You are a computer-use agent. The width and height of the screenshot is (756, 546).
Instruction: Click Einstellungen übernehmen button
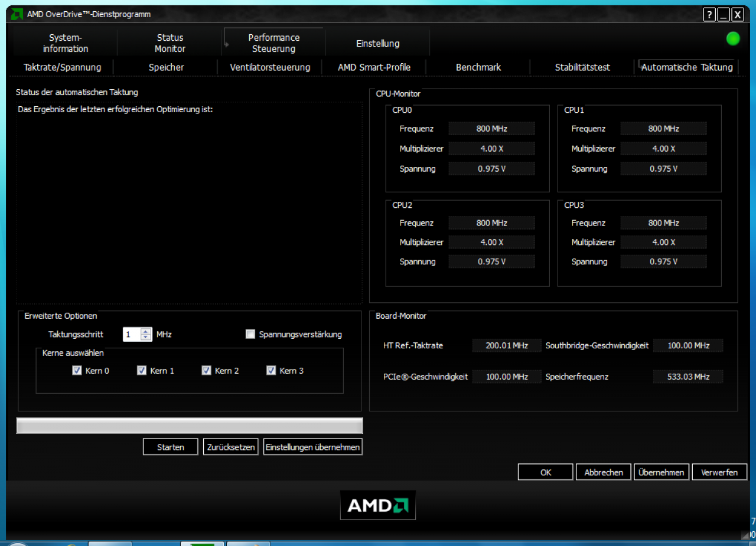click(313, 447)
